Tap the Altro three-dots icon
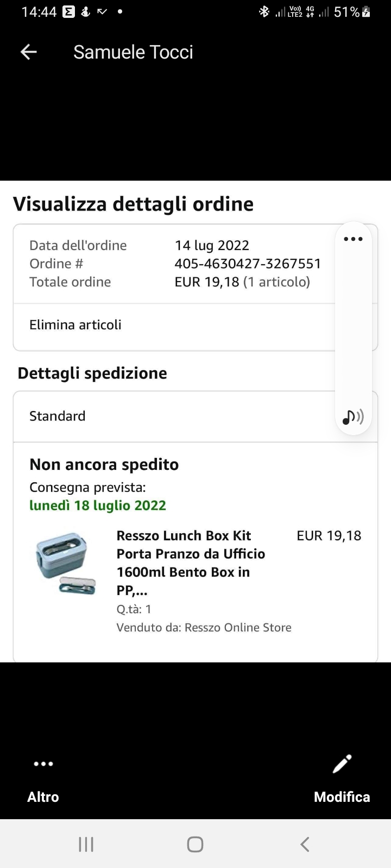Viewport: 391px width, 868px height. click(x=43, y=764)
